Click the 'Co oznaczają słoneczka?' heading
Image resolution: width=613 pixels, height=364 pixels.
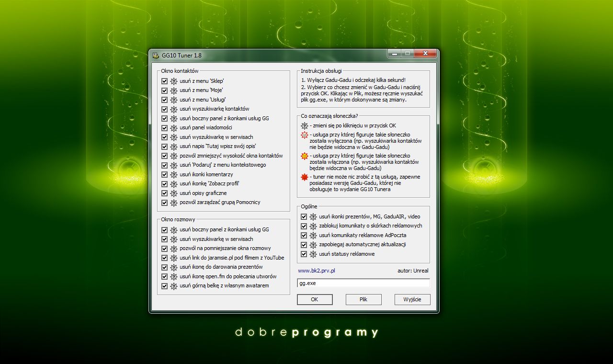[329, 116]
